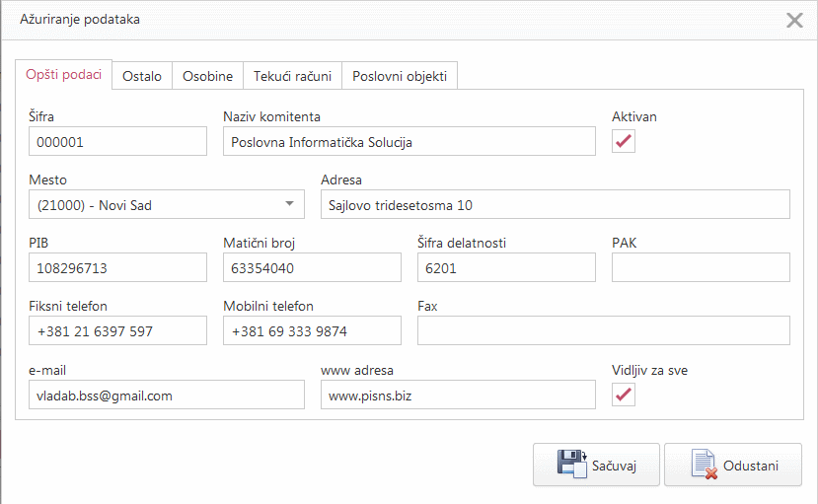
Task: Click the empty Fax field
Action: pos(603,331)
